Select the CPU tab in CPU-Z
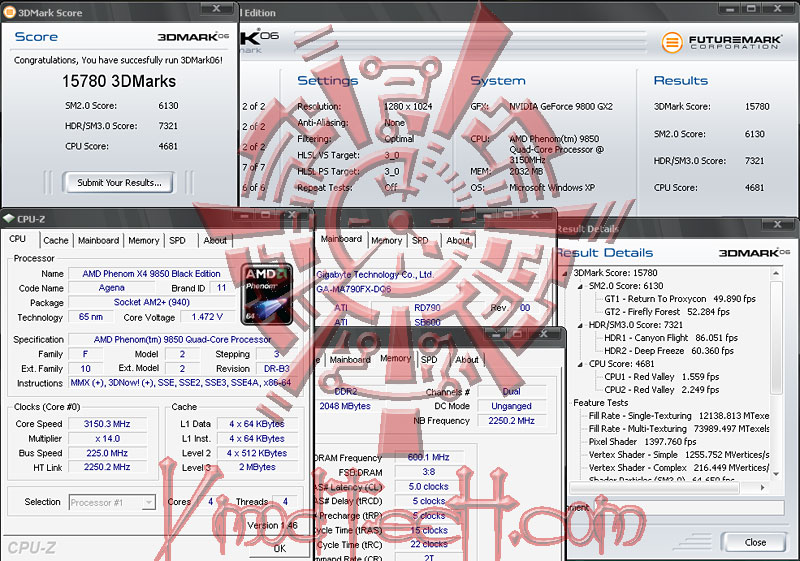800x561 pixels. 17,239
